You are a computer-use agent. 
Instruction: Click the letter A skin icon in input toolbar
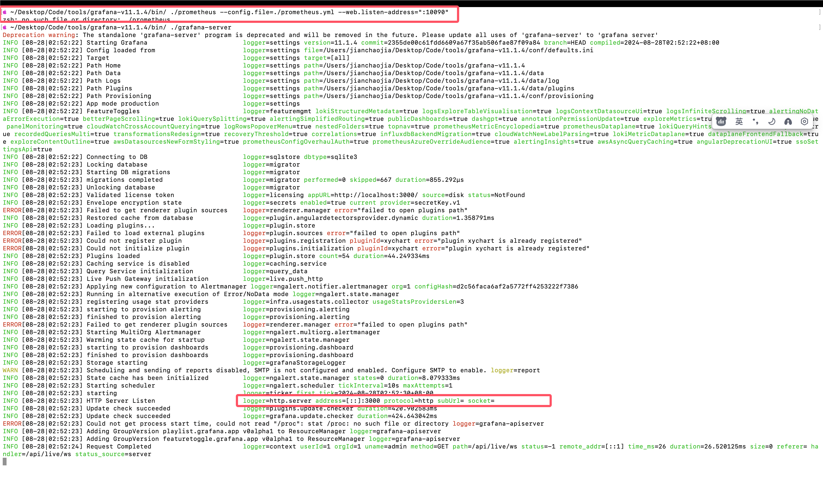pyautogui.click(x=788, y=121)
